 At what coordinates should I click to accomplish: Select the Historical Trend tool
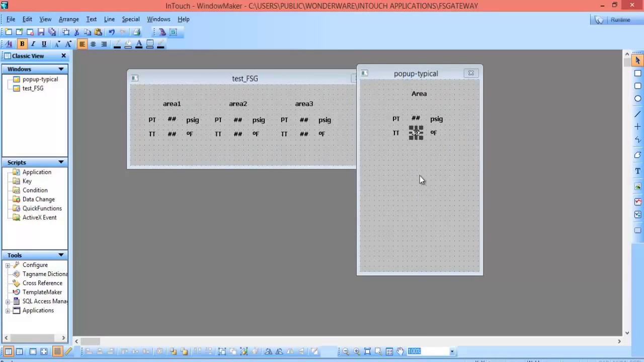click(x=637, y=215)
